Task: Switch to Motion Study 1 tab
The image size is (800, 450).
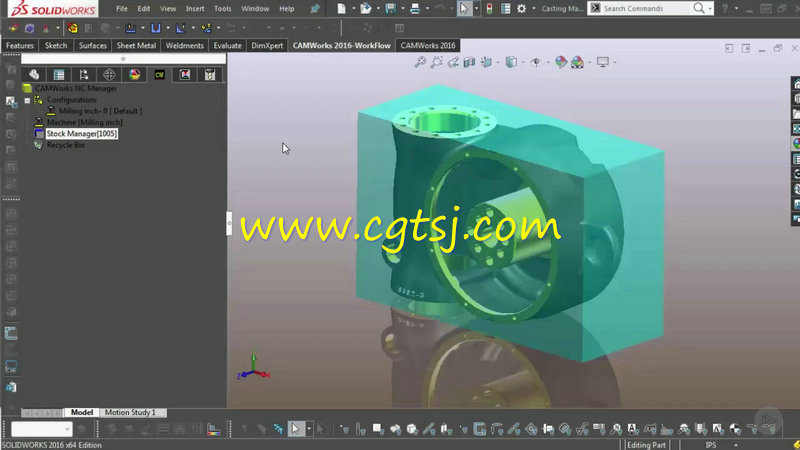Action: click(x=130, y=412)
